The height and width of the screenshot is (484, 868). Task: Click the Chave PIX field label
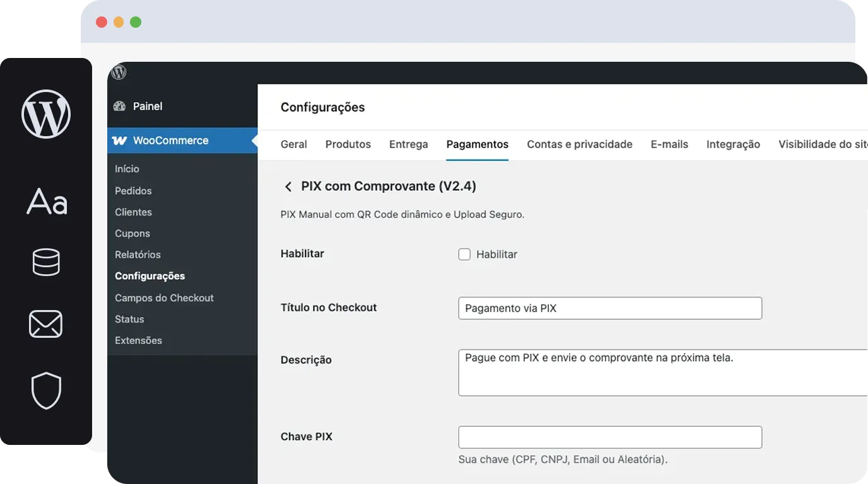(307, 436)
